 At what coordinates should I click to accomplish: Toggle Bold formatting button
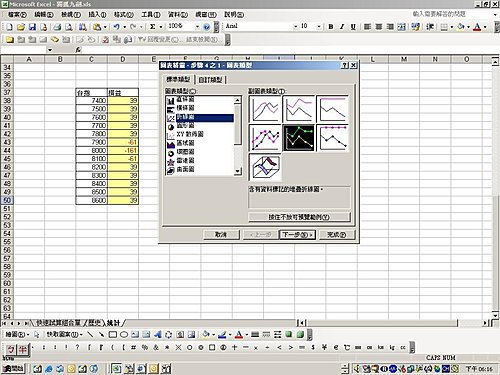point(331,27)
